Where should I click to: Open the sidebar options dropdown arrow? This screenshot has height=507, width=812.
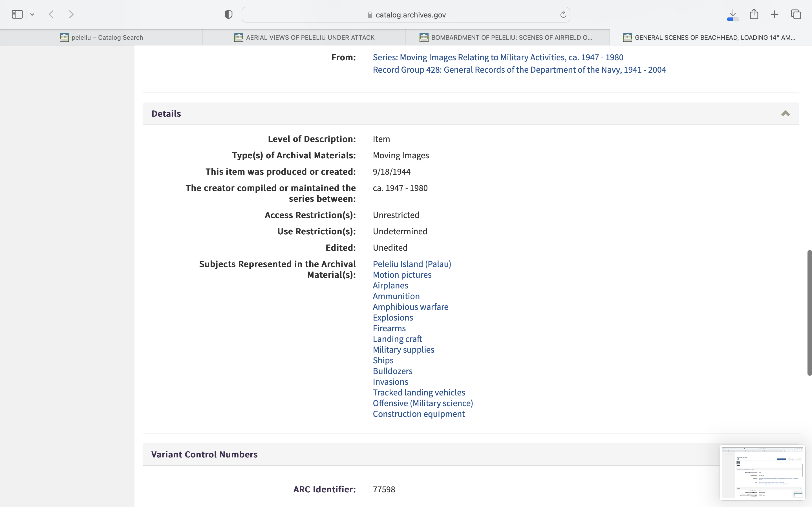32,14
